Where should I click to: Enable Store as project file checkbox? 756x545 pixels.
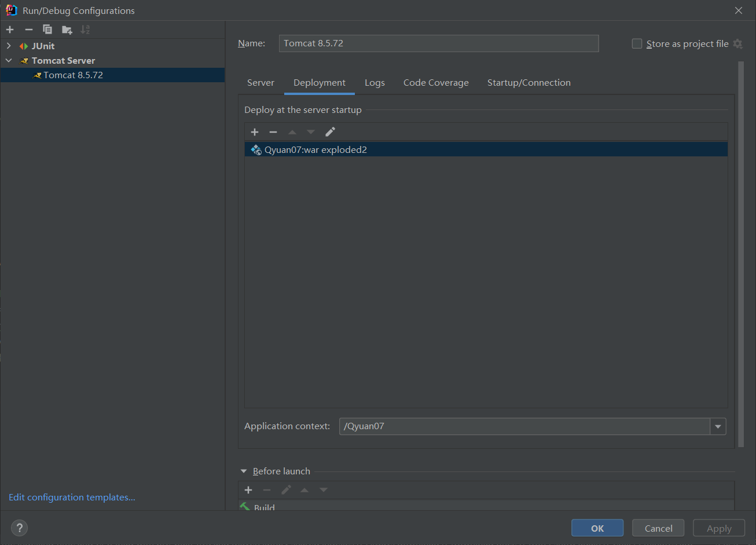pos(637,44)
